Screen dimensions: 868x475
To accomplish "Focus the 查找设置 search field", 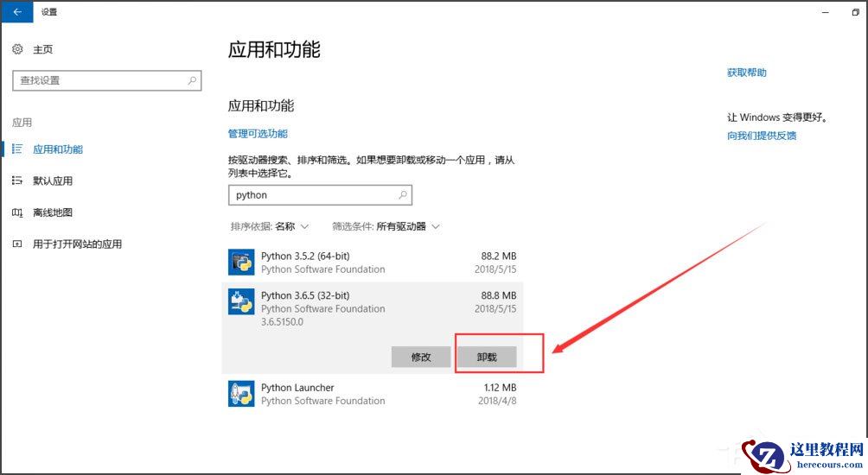I will (x=107, y=80).
